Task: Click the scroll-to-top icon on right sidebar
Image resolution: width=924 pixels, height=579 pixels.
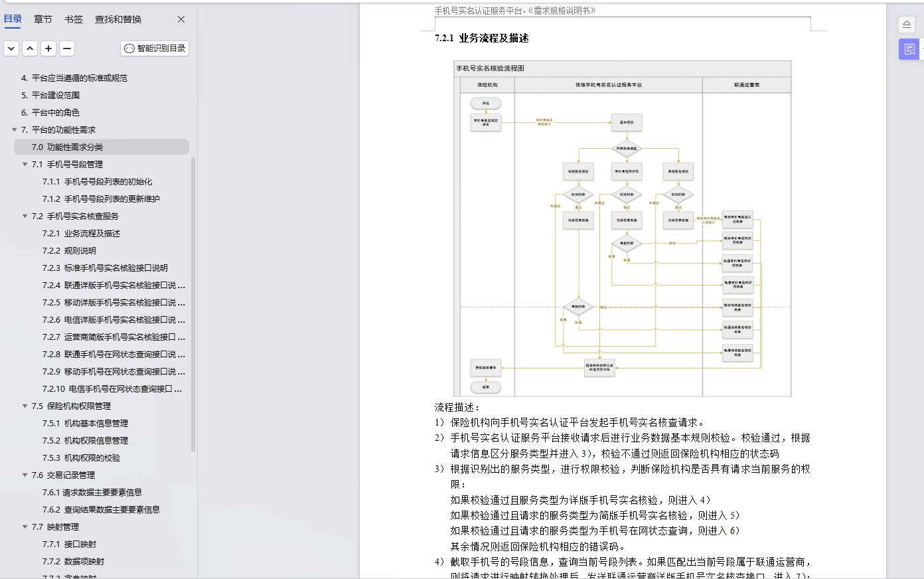Action: pos(907,25)
